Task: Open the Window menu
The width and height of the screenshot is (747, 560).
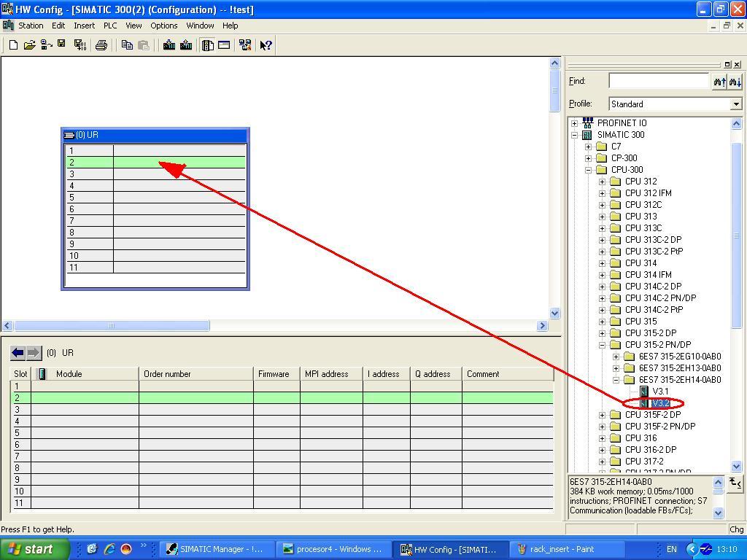Action: tap(200, 26)
